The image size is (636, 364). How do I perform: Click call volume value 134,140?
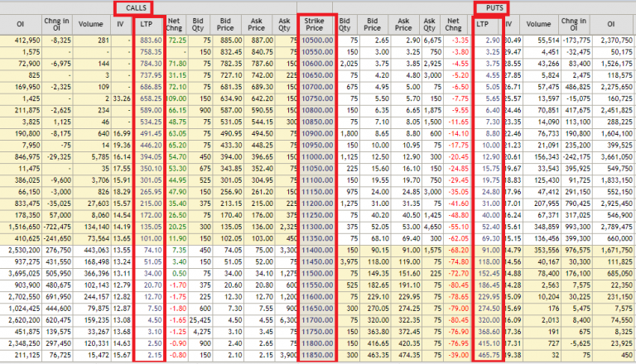[x=97, y=227]
